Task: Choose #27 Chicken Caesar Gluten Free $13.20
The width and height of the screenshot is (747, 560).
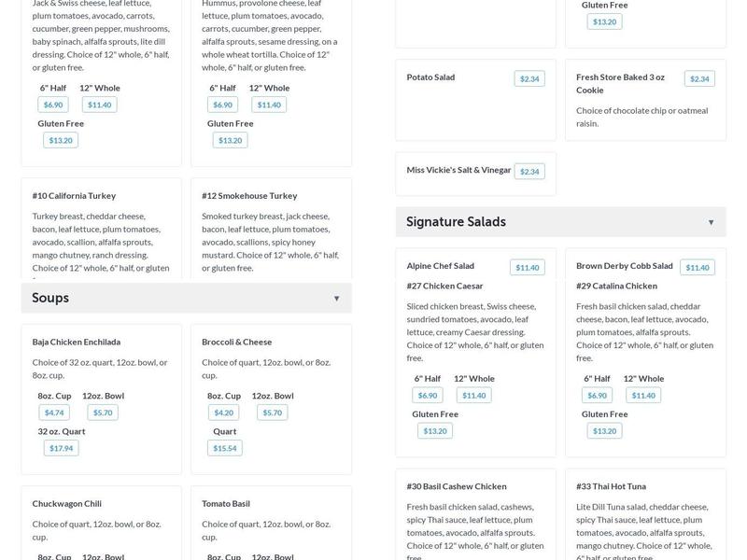Action: pyautogui.click(x=435, y=431)
